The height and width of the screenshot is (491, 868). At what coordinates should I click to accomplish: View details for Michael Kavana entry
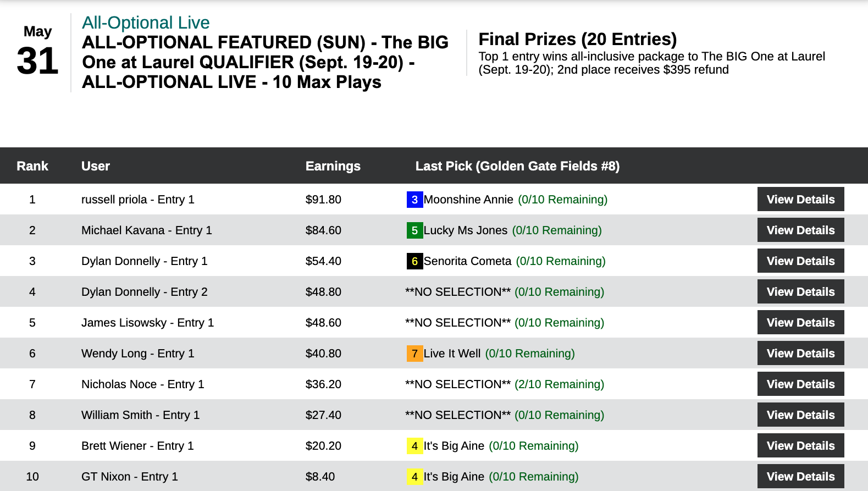[800, 230]
